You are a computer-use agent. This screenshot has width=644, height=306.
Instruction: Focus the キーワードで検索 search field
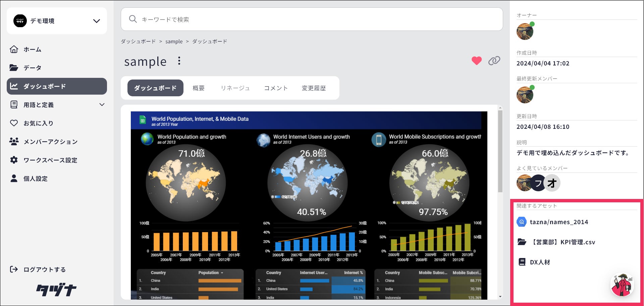pyautogui.click(x=312, y=19)
